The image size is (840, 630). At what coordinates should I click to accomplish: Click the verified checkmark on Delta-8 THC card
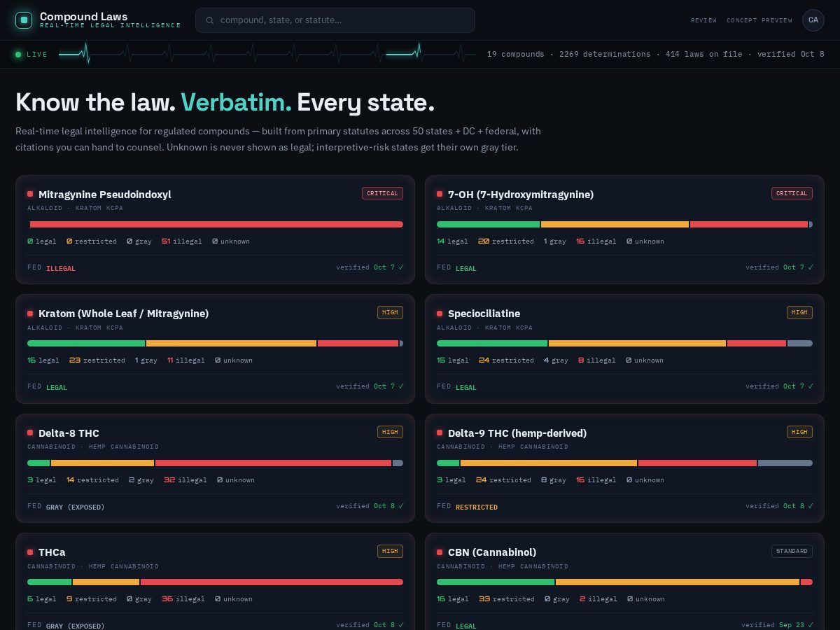401,506
